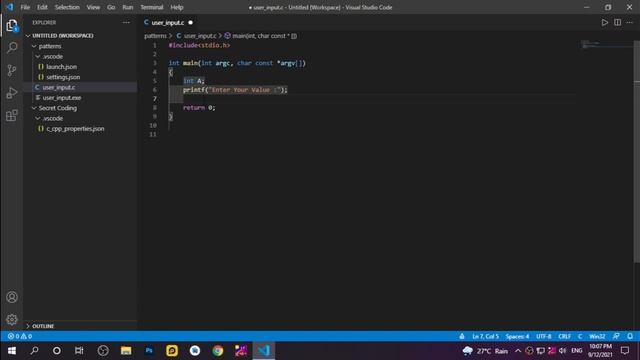Go to line via Ln 7, Col 5
The image size is (640, 360).
pyautogui.click(x=485, y=336)
